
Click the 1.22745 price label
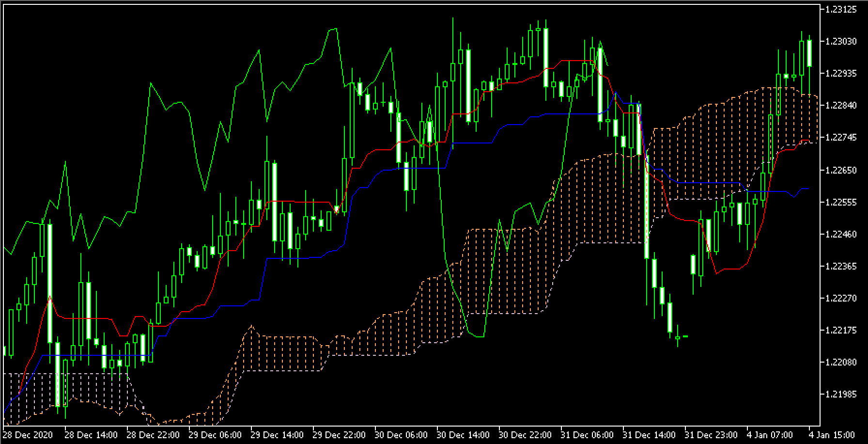[x=840, y=138]
